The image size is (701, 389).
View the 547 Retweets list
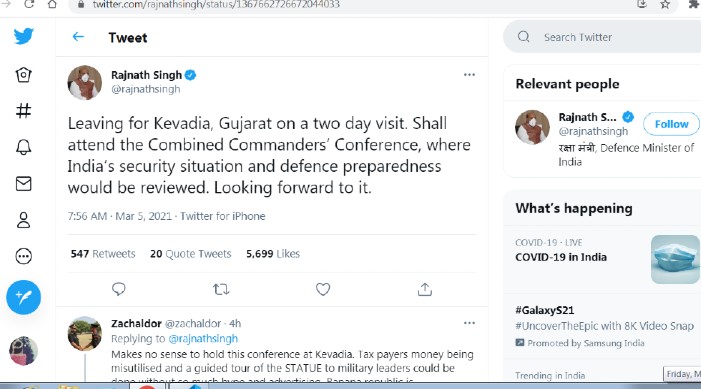103,254
